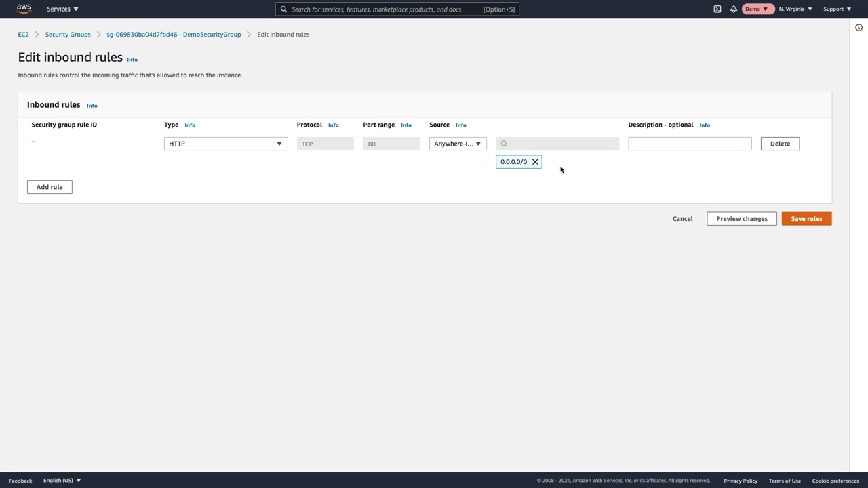This screenshot has height=488, width=868.
Task: Open the CloudShell terminal icon
Action: pyautogui.click(x=717, y=9)
